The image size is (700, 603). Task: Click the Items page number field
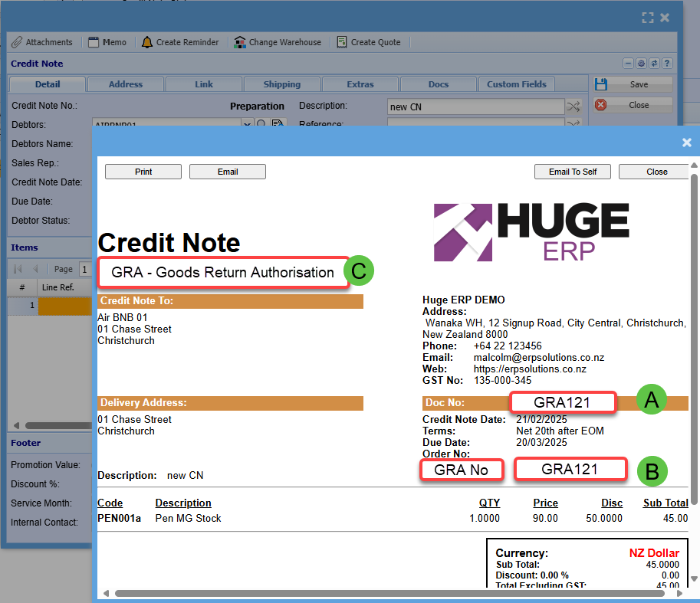tap(84, 269)
